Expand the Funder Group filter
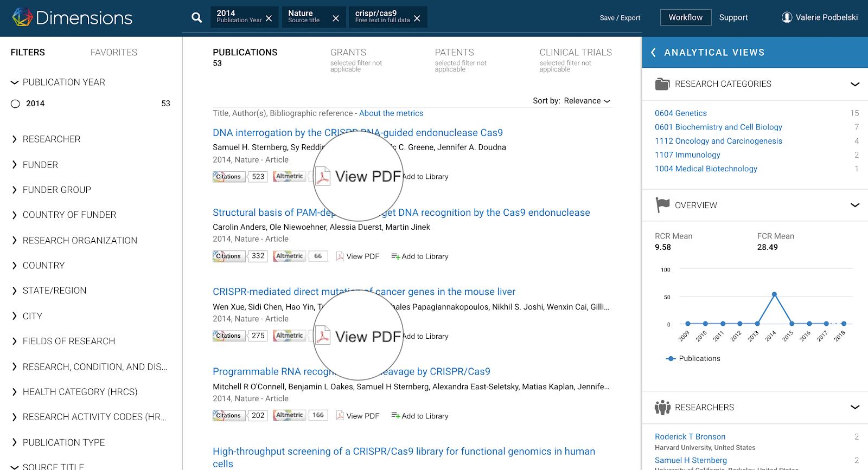 (15, 190)
